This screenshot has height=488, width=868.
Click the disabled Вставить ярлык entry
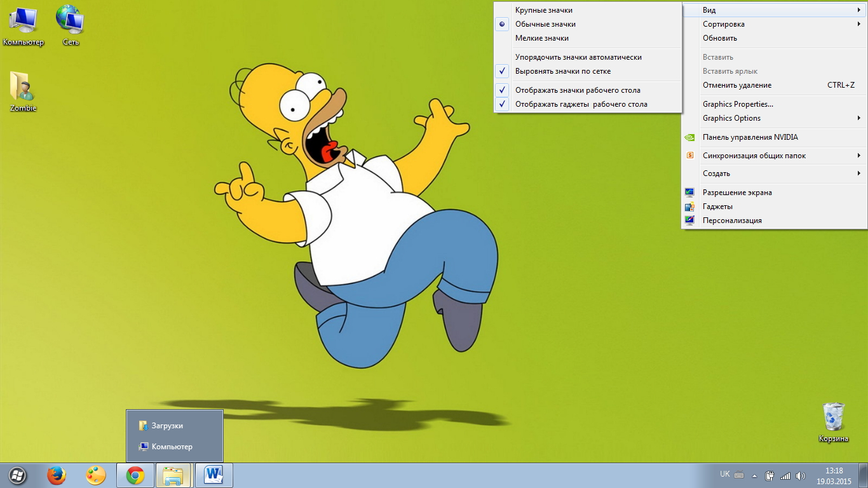pyautogui.click(x=774, y=71)
